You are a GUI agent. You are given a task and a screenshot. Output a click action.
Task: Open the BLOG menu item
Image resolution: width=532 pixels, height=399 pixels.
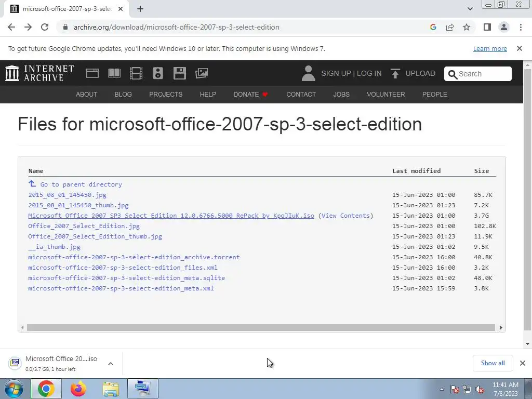(x=123, y=95)
